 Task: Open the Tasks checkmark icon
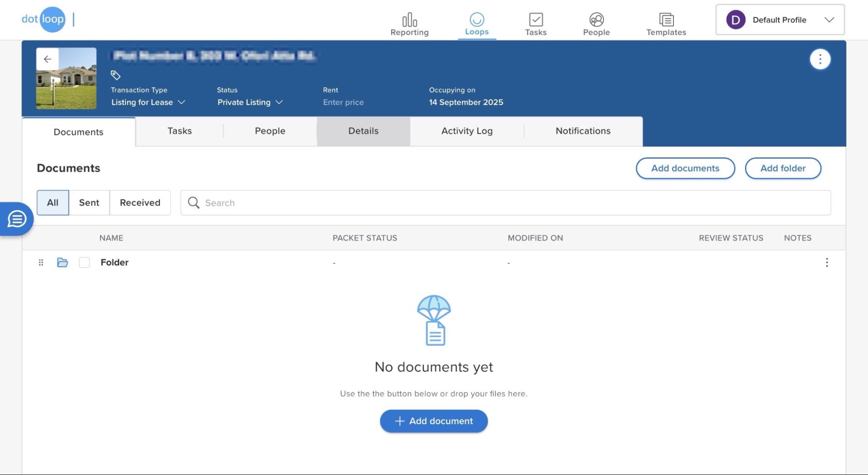(x=536, y=20)
